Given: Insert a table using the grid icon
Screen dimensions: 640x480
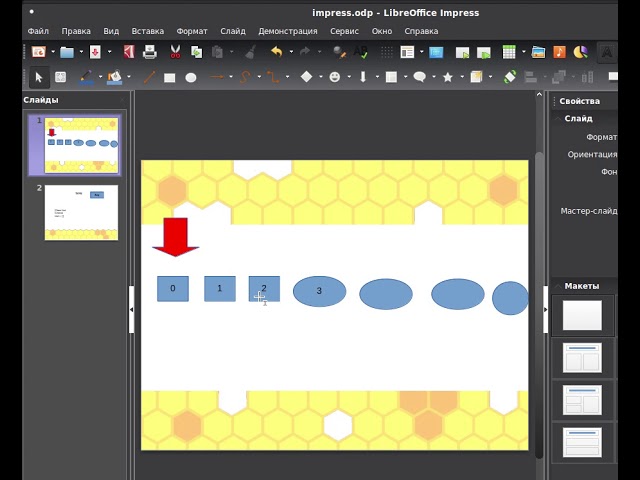Looking at the screenshot, I should point(509,52).
